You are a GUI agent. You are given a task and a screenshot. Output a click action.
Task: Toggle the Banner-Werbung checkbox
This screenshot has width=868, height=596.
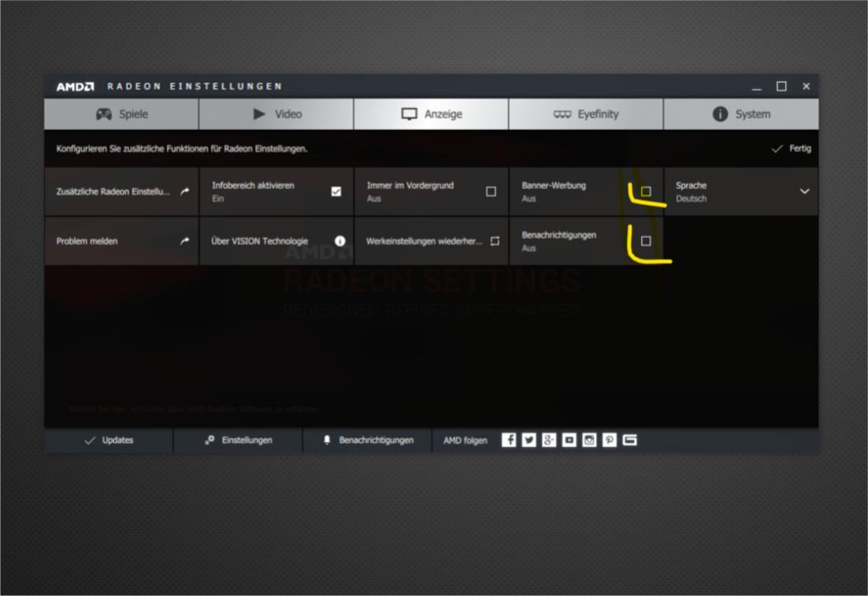tap(646, 192)
